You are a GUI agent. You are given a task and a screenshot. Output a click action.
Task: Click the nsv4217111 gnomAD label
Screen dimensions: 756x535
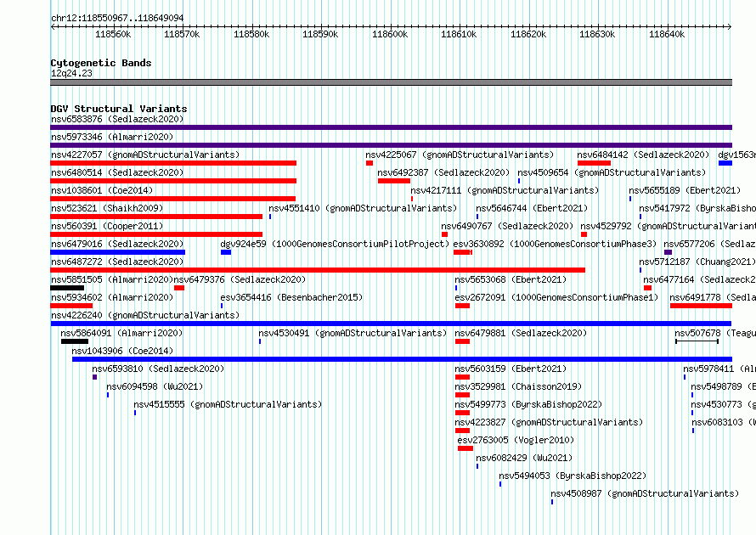click(x=505, y=190)
